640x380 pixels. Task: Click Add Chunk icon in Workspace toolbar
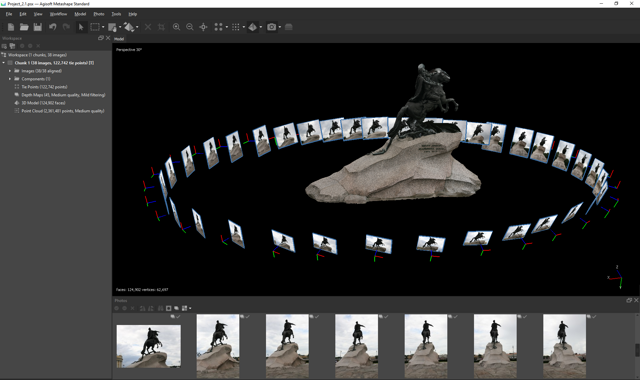pos(4,46)
